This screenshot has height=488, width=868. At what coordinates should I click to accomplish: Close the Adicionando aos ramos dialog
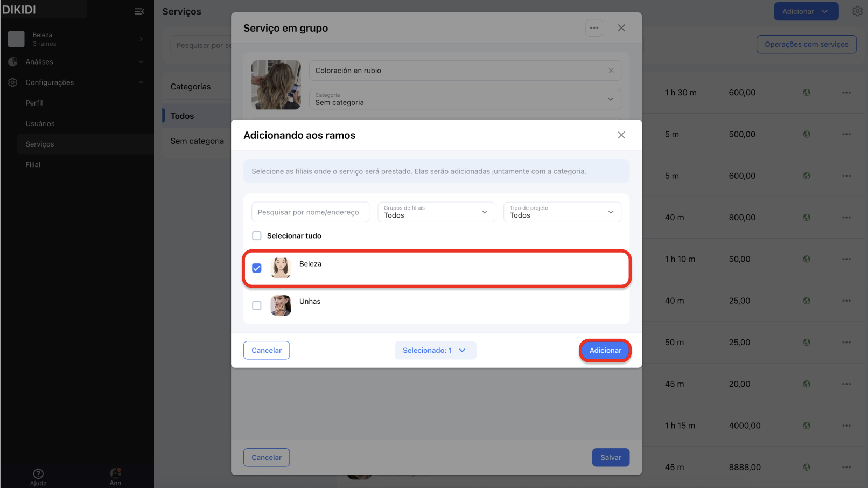coord(621,135)
